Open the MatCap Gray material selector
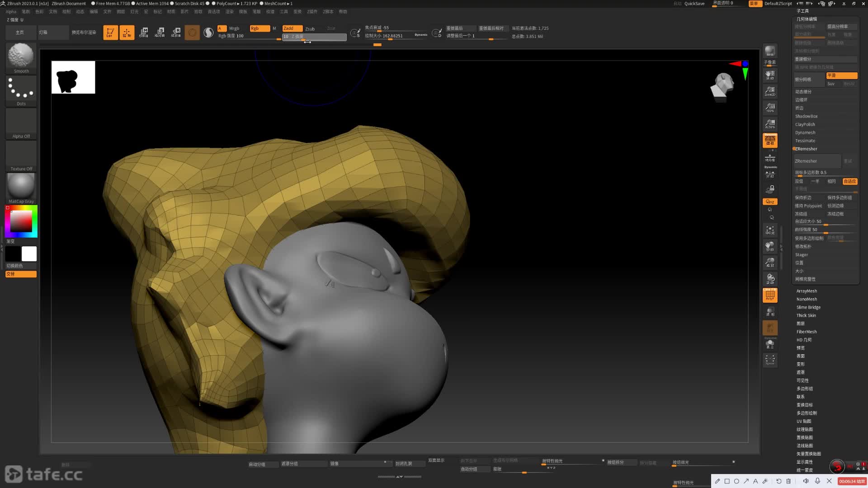The height and width of the screenshot is (488, 868). point(21,188)
